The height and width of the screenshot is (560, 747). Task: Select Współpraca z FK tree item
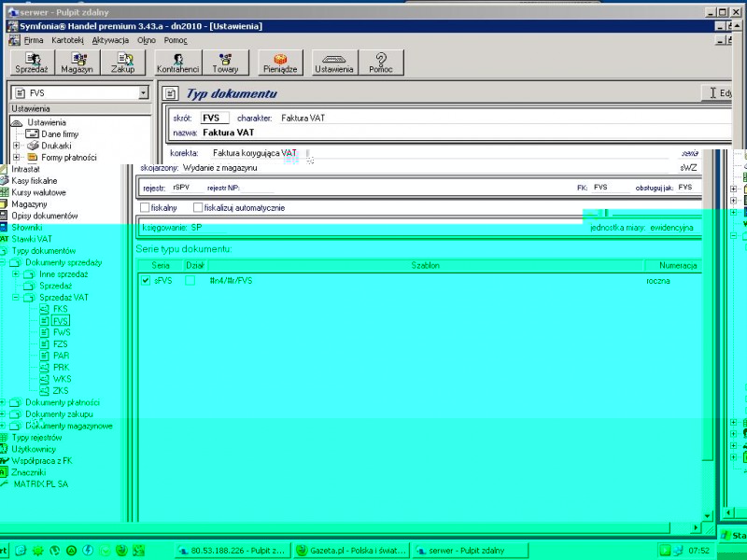42,461
